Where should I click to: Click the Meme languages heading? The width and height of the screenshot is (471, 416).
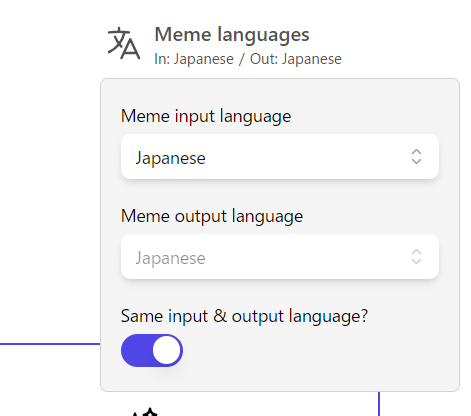click(x=232, y=35)
